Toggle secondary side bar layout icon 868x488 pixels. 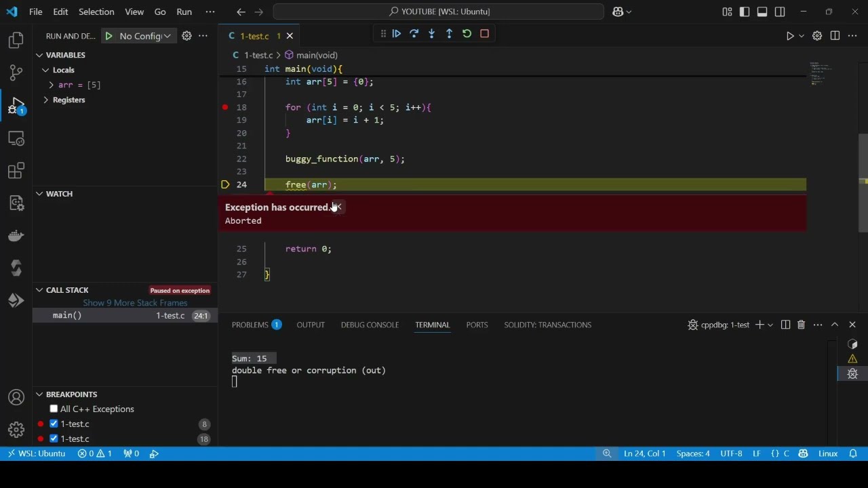tap(780, 12)
